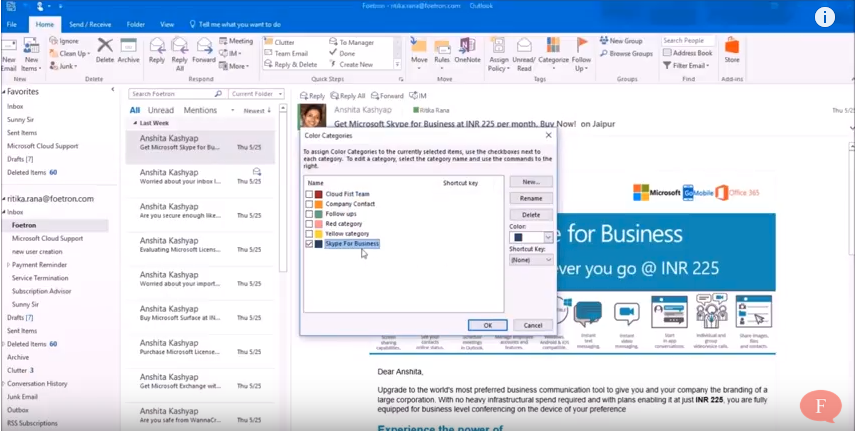Open the OneNote ribbon icon
857x431 pixels.
[x=467, y=50]
